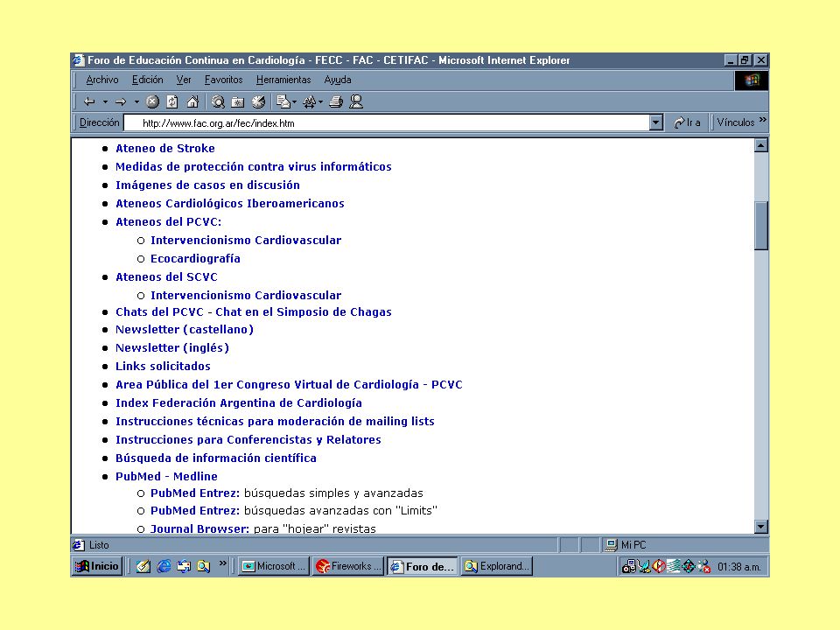Expand the Vínculos links chevron

[763, 120]
